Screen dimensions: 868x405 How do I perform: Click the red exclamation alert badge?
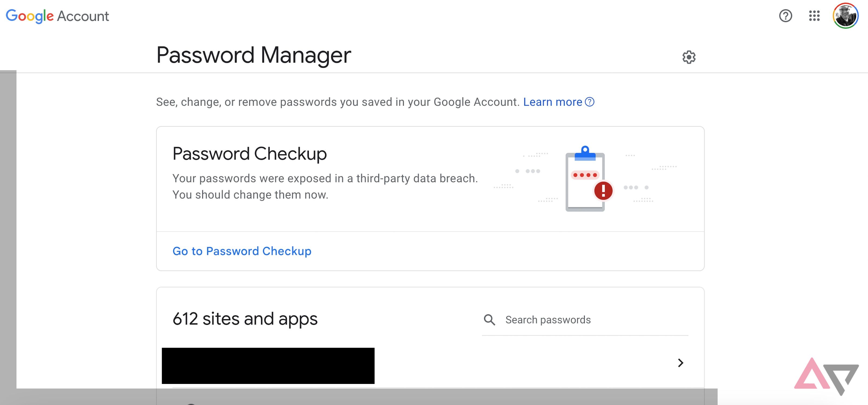click(603, 191)
